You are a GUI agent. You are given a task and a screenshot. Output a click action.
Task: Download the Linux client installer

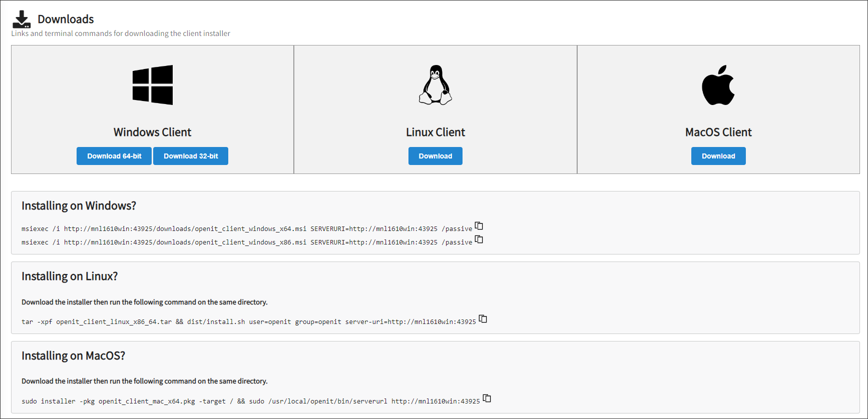pyautogui.click(x=436, y=156)
